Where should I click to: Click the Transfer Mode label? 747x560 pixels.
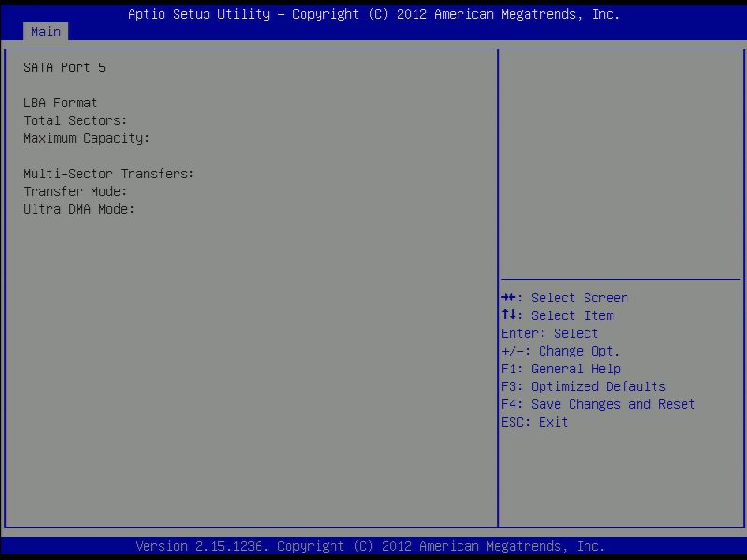click(x=76, y=191)
